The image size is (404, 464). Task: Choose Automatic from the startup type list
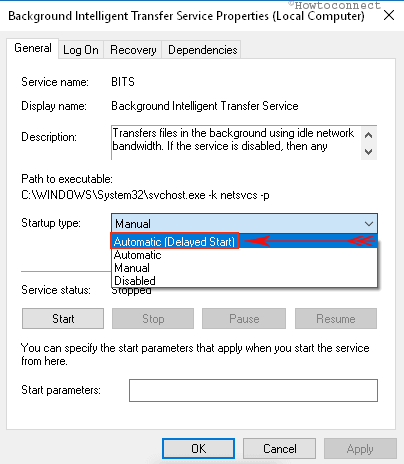244,255
